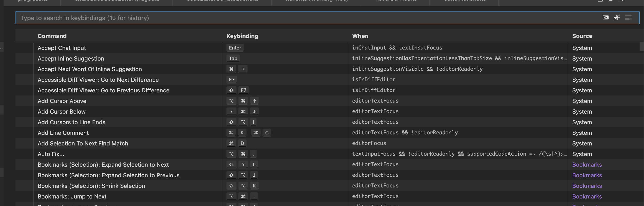The image size is (644, 206).
Task: Open Bookmarks source link for Jump to Next
Action: click(x=587, y=196)
